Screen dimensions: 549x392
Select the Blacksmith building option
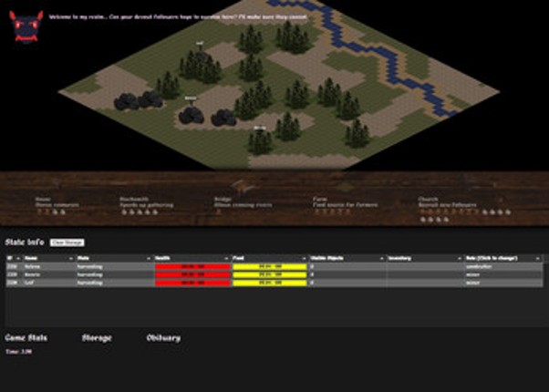tap(134, 199)
